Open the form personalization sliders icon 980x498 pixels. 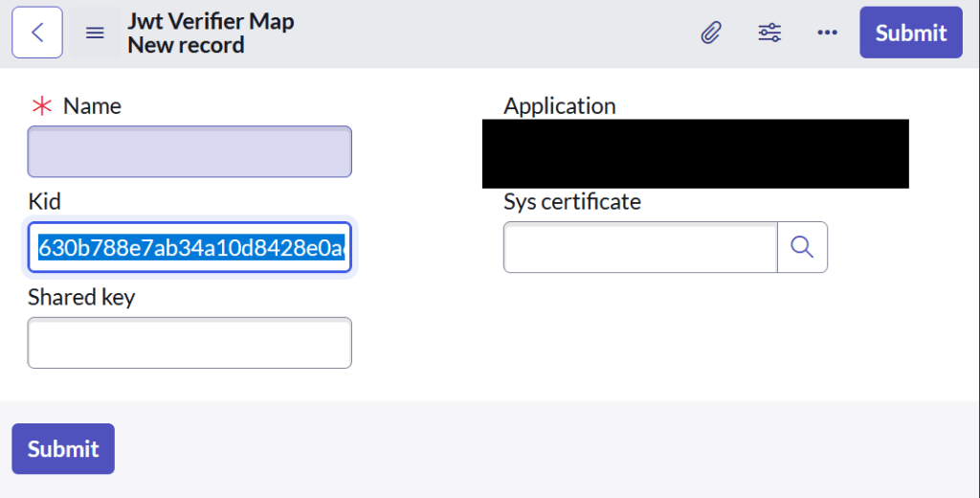coord(769,33)
